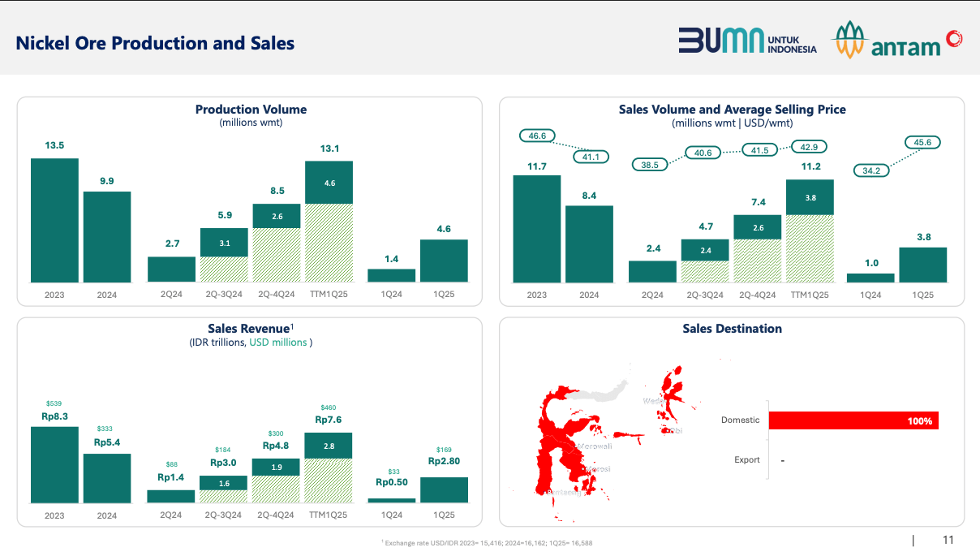This screenshot has width=980, height=556.
Task: Select the TTM1Q25 production segment labeled 4.6
Action: click(x=329, y=183)
